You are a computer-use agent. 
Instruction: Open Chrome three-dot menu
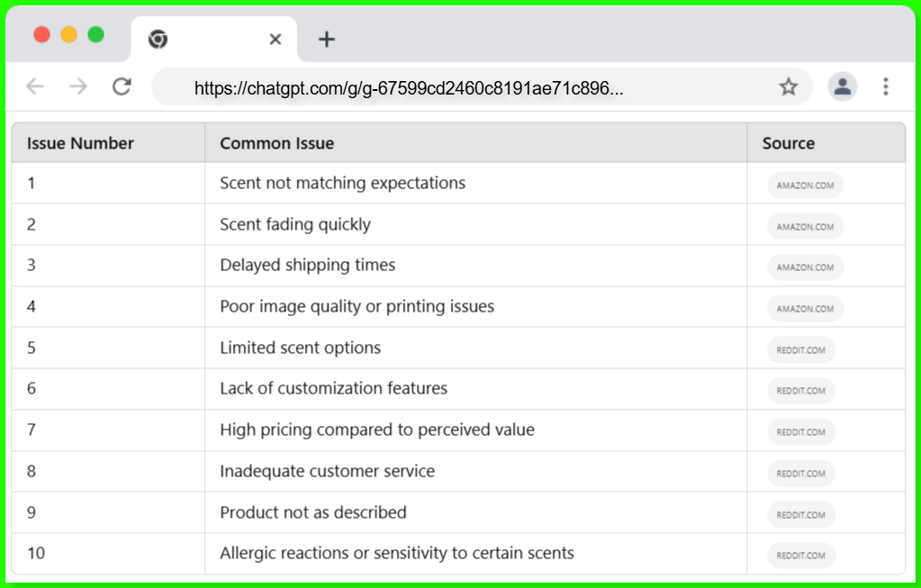pos(886,86)
